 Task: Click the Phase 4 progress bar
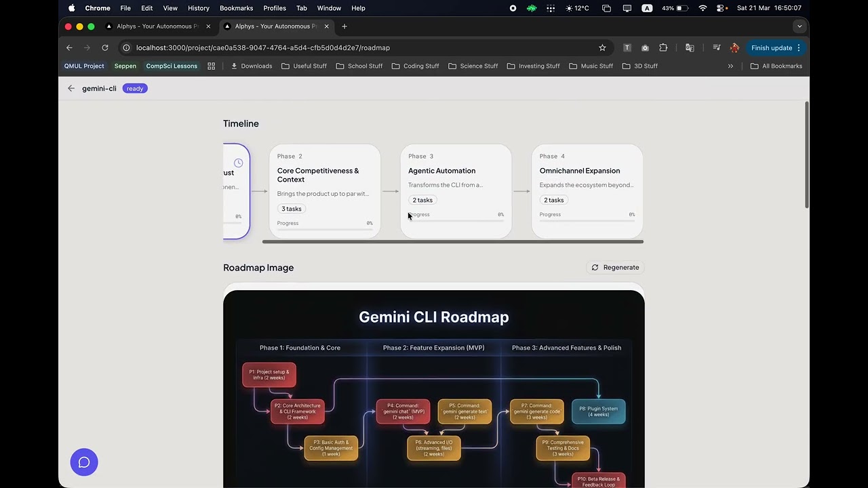pos(587,221)
